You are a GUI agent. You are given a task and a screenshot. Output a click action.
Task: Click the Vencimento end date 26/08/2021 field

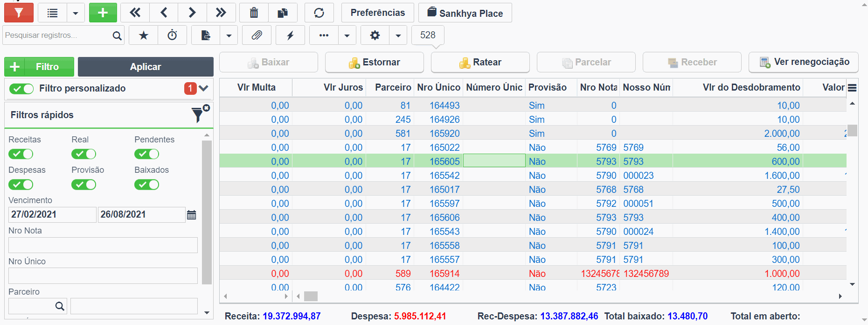tap(141, 215)
